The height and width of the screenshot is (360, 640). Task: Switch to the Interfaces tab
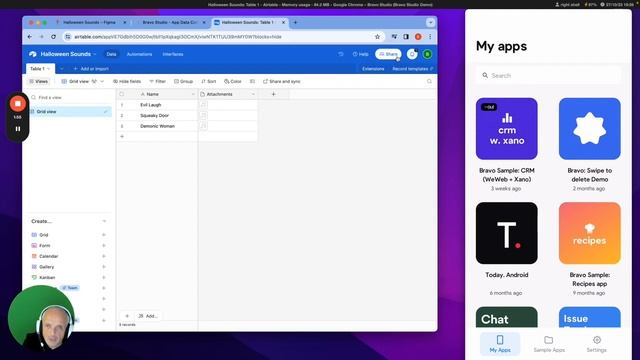pyautogui.click(x=173, y=54)
